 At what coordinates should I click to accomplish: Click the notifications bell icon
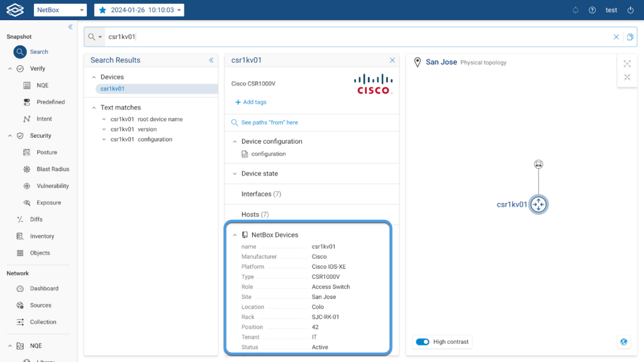[575, 10]
